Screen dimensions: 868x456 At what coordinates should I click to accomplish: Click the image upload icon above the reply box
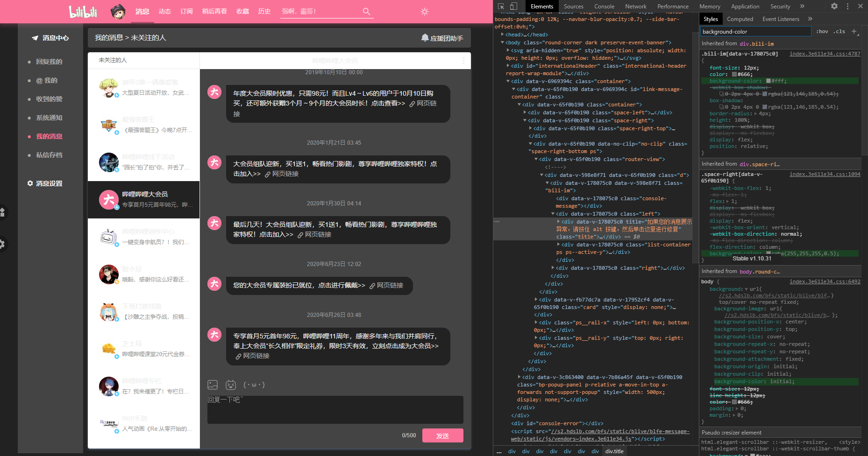click(x=213, y=385)
